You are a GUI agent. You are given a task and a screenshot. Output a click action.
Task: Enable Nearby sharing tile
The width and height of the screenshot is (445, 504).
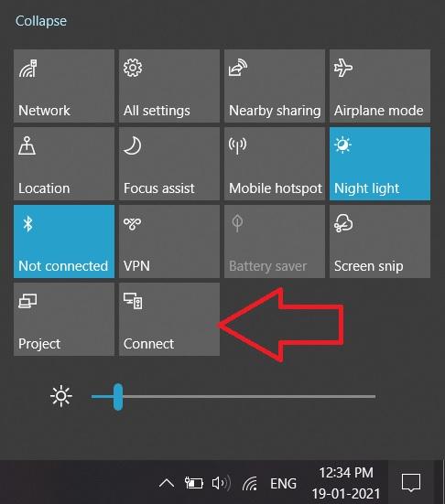(275, 86)
